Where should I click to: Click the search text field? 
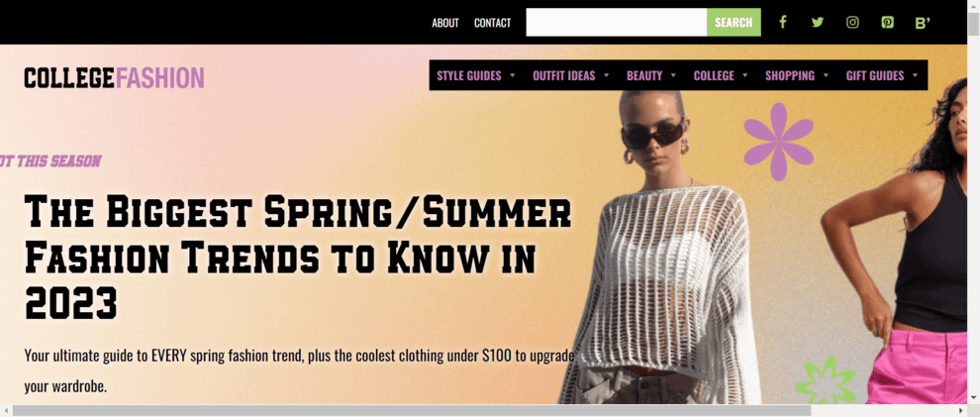[x=617, y=23]
